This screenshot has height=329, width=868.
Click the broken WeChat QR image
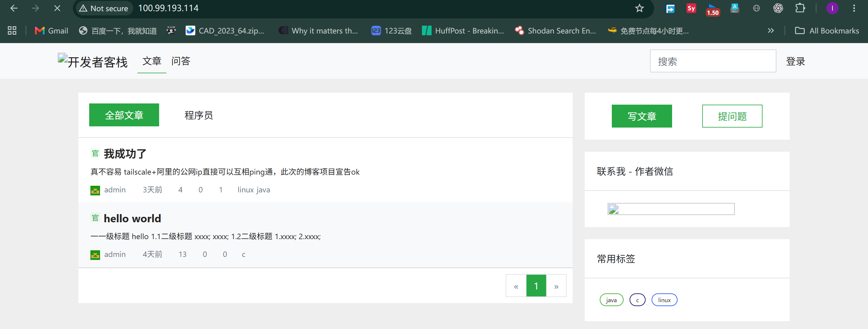[x=671, y=209]
